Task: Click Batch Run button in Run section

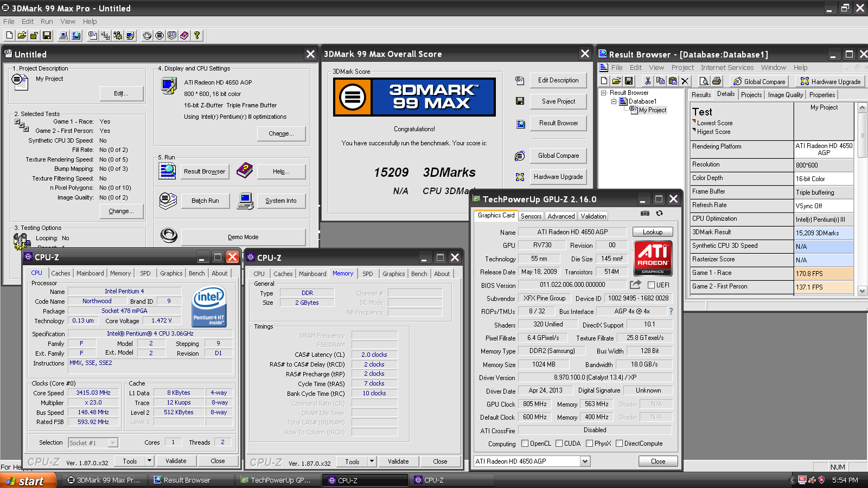Action: [x=205, y=201]
